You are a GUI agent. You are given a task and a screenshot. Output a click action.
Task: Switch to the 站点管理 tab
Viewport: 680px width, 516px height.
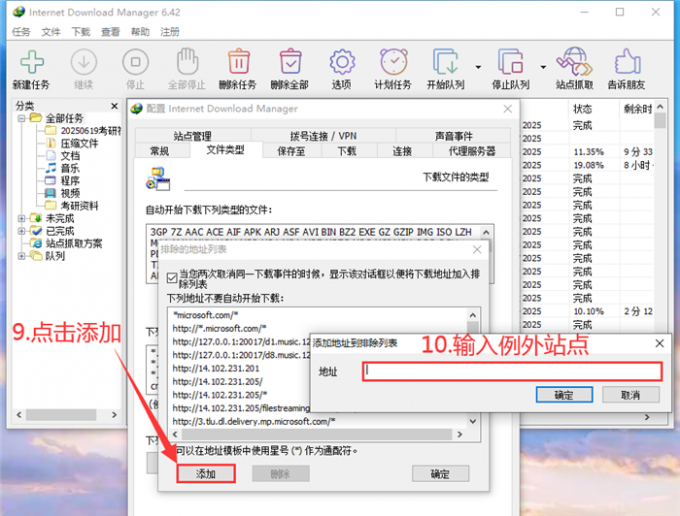tap(193, 136)
